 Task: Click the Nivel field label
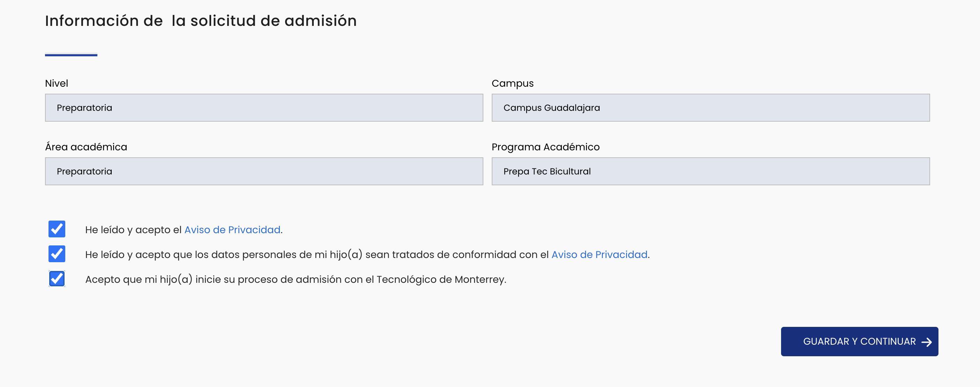click(57, 84)
